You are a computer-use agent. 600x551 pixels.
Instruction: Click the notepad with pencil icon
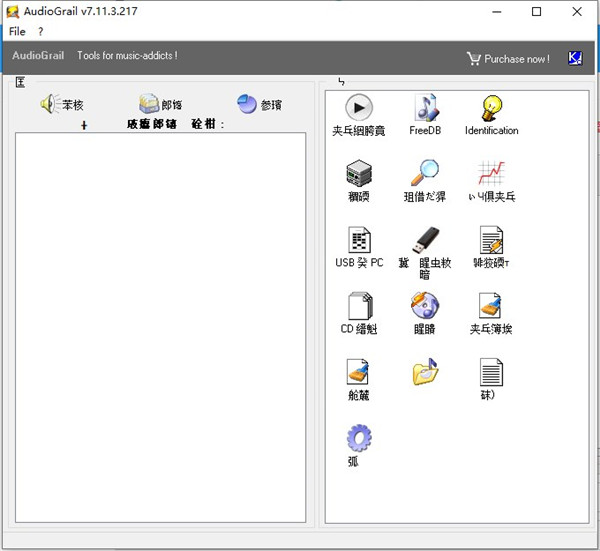491,240
